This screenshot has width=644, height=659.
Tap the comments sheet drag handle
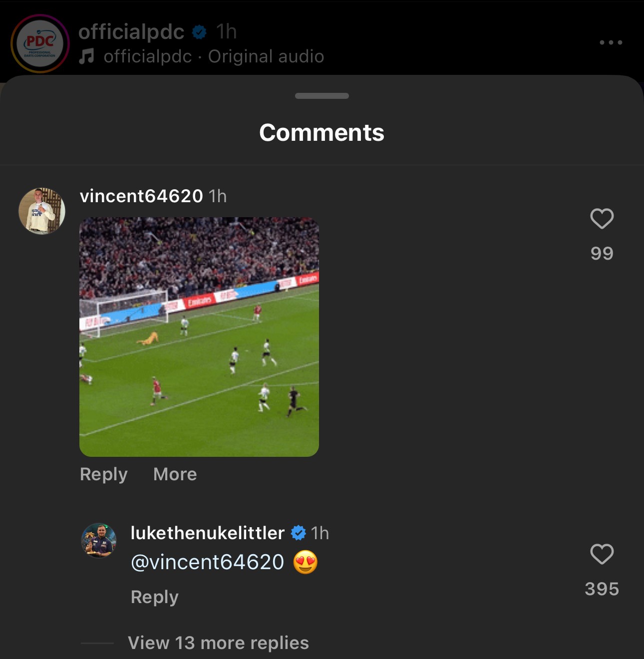[x=322, y=96]
